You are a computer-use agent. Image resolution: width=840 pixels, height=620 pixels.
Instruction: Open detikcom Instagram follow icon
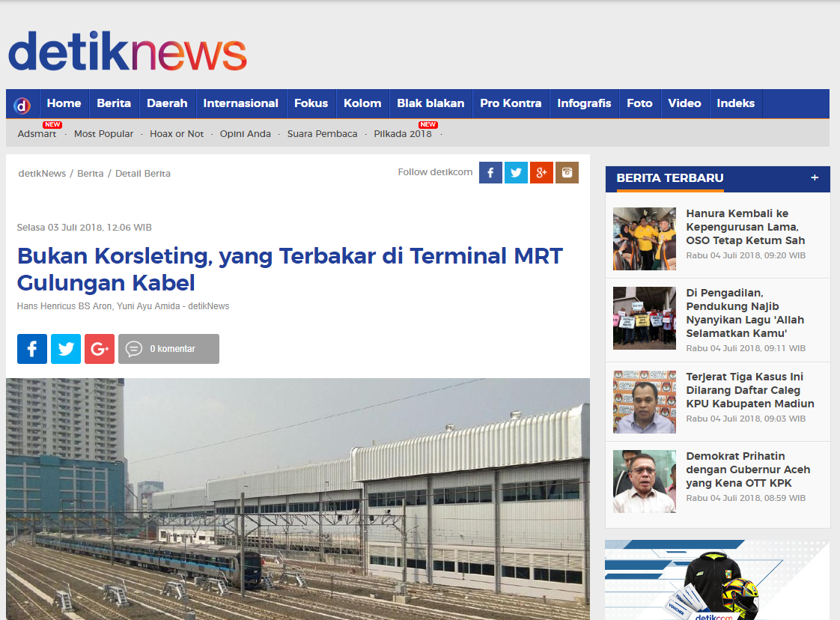pyautogui.click(x=567, y=172)
